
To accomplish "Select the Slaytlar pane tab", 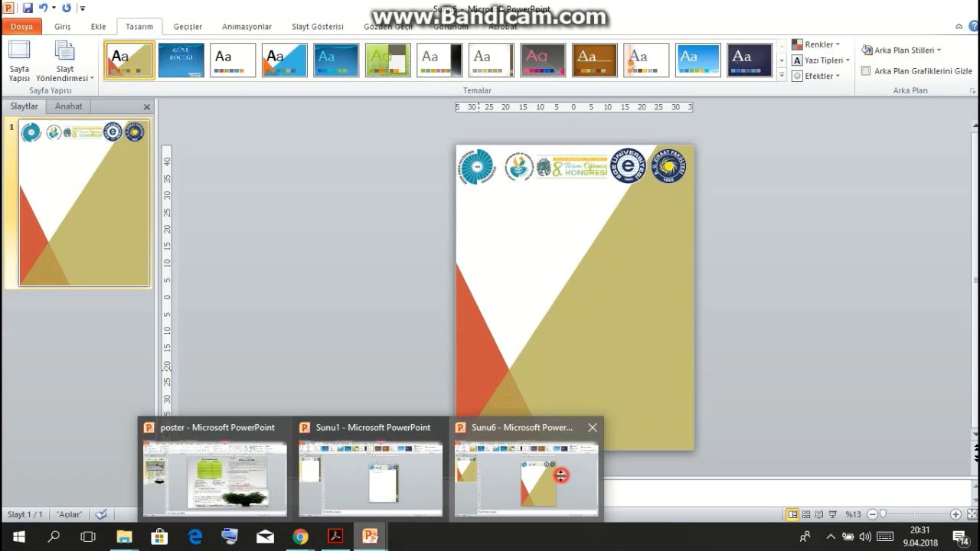I will click(24, 106).
